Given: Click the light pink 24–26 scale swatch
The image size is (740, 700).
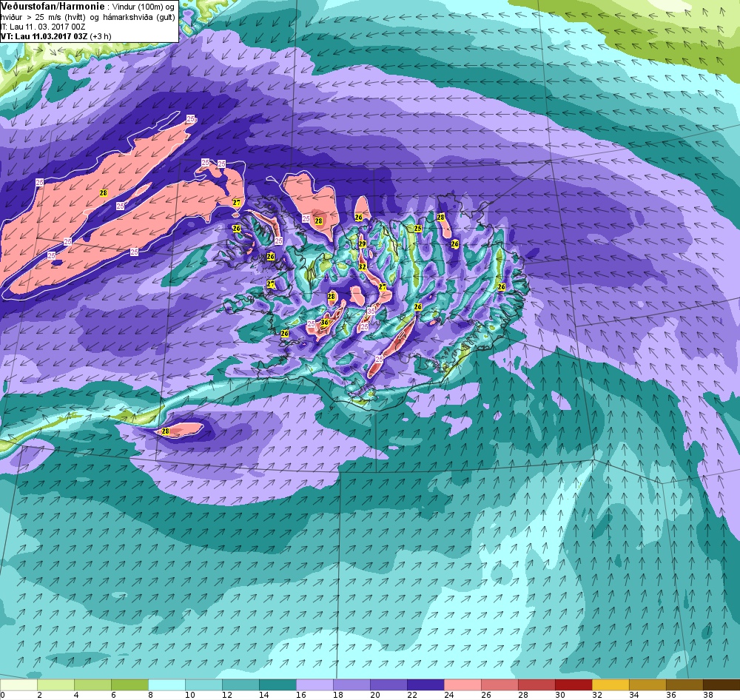Looking at the screenshot, I should point(462,684).
